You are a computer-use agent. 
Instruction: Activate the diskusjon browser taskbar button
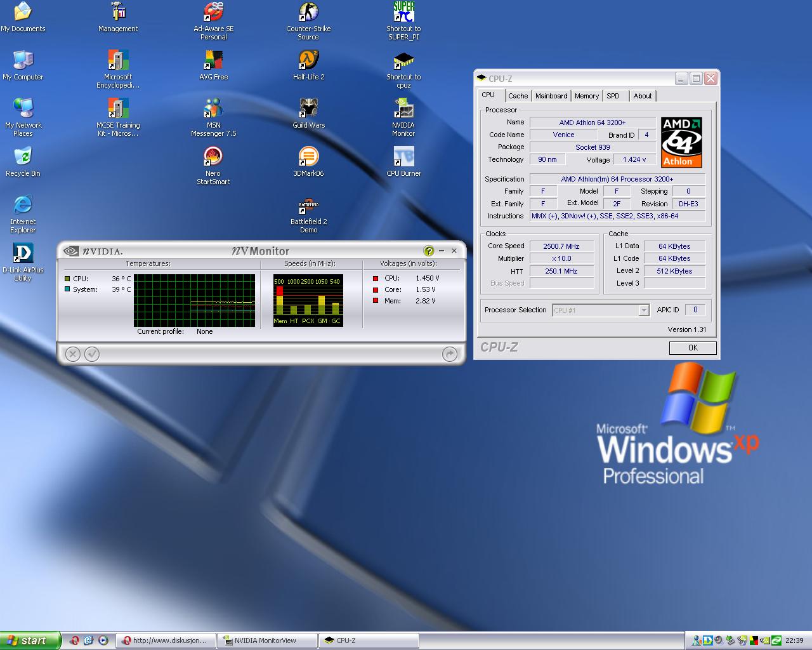166,640
